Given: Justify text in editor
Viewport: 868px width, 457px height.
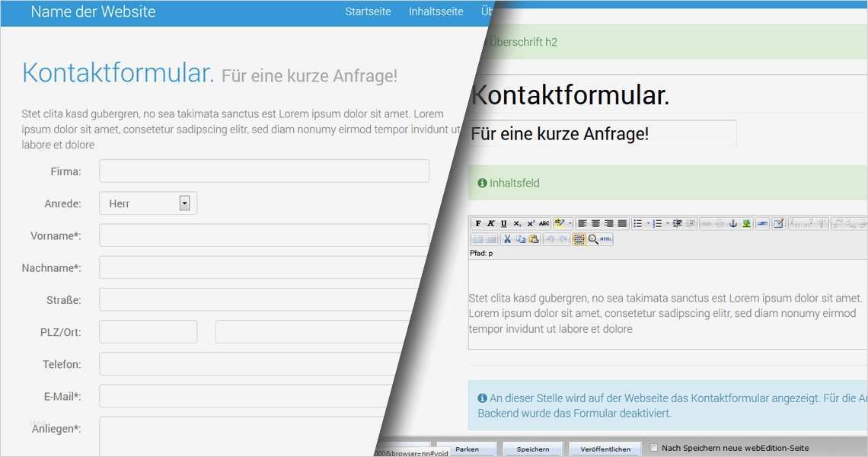Looking at the screenshot, I should [x=622, y=223].
